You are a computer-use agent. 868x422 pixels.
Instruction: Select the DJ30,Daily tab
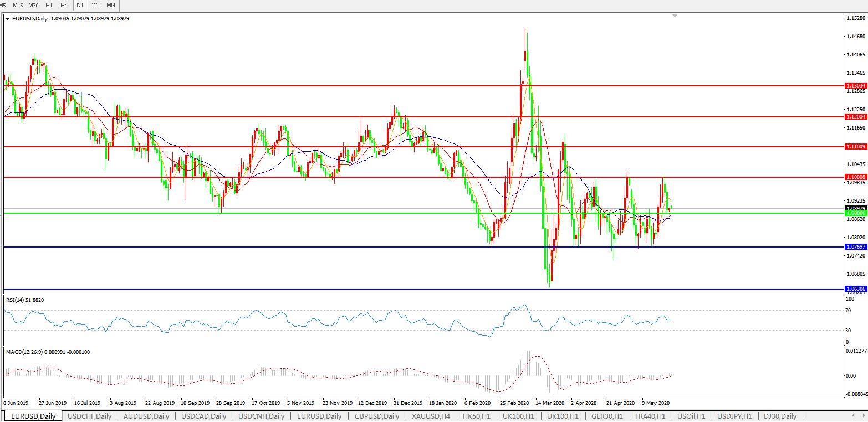(x=780, y=416)
